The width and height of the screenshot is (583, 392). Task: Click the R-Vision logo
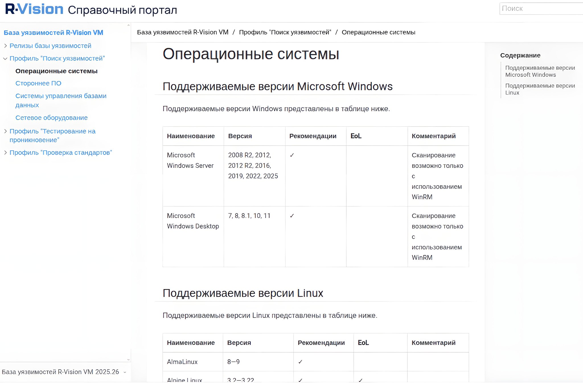[34, 9]
